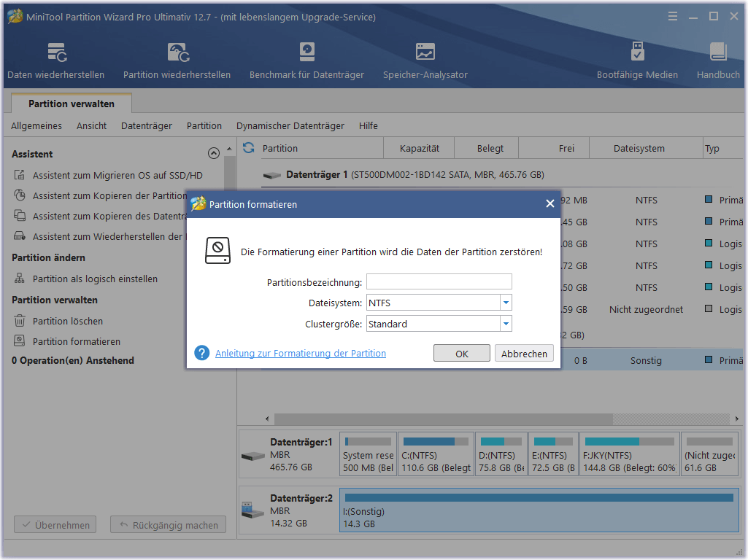The width and height of the screenshot is (748, 560).
Task: Start creating Bootfähige Medien
Action: [x=636, y=59]
